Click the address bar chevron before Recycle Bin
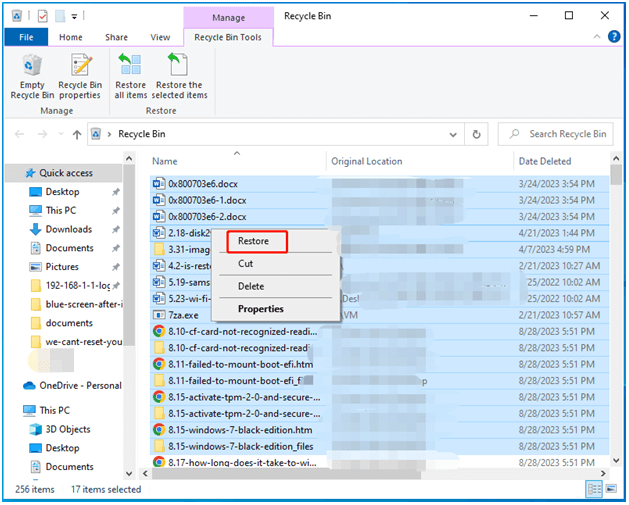 (110, 135)
